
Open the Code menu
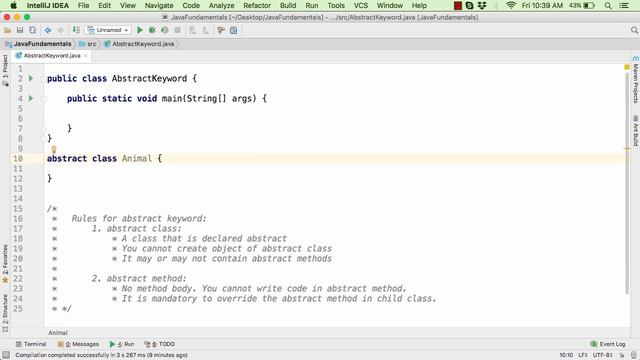(191, 5)
